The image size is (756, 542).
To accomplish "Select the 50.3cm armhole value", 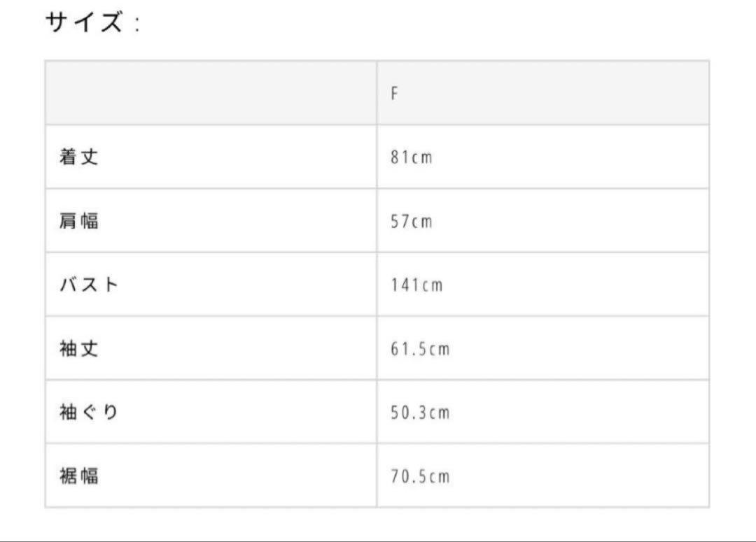I will [420, 413].
